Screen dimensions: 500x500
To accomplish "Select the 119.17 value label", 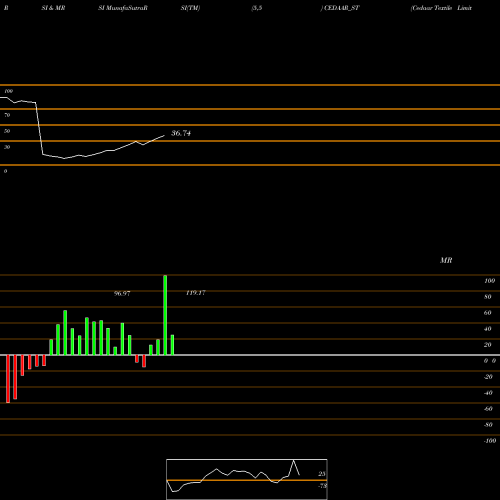I will [196, 293].
